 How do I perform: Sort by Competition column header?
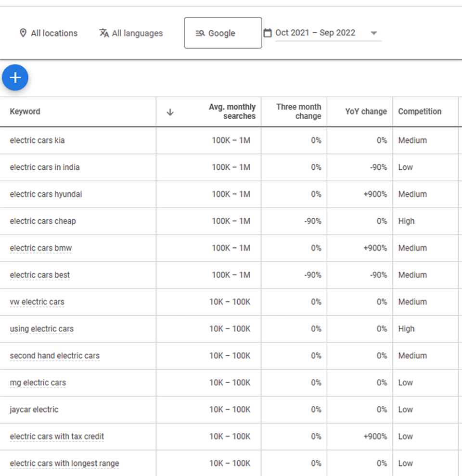pyautogui.click(x=420, y=112)
